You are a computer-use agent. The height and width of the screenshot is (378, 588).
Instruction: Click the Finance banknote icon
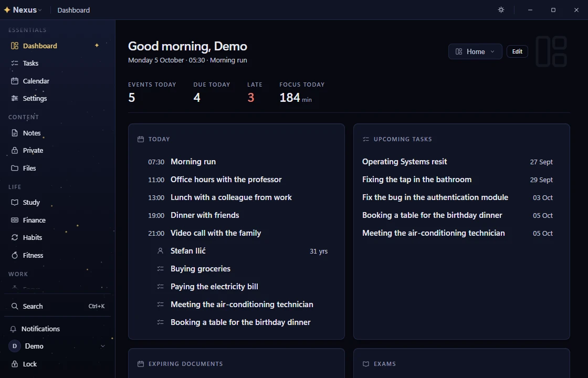(x=15, y=220)
